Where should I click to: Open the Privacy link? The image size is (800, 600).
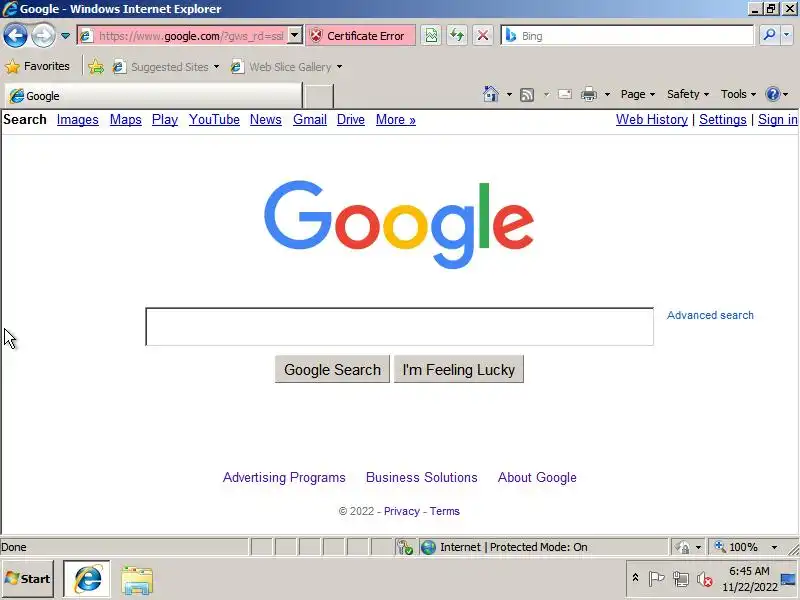click(402, 511)
